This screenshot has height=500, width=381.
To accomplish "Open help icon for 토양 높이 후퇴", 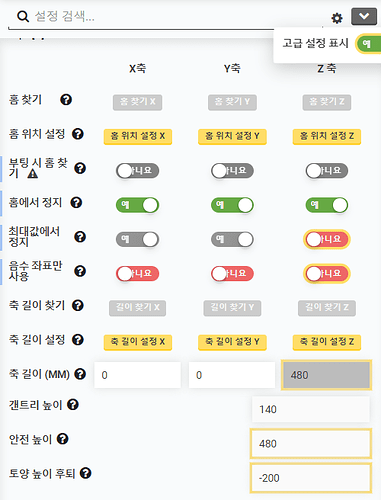I will [x=86, y=473].
